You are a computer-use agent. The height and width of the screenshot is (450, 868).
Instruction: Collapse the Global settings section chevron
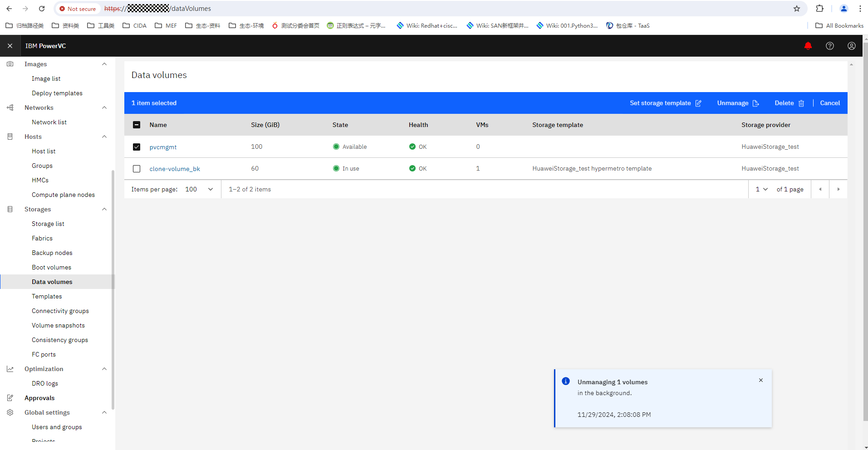tap(104, 412)
